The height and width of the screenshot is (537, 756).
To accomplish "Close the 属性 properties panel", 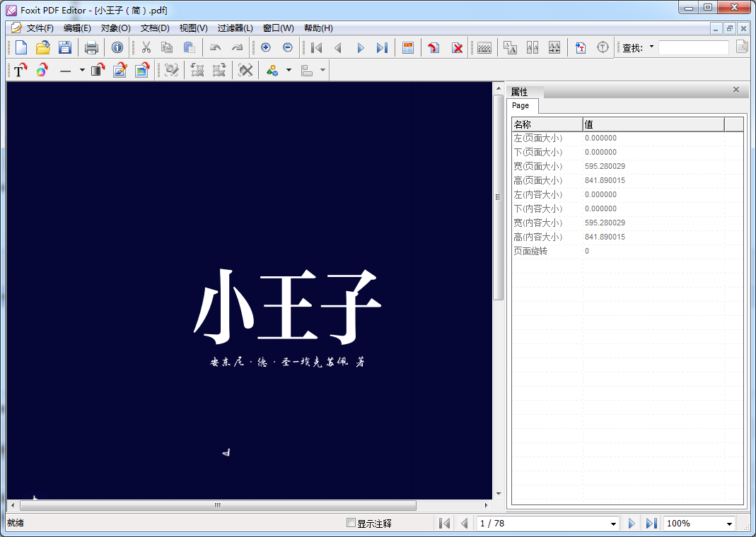I will coord(736,90).
